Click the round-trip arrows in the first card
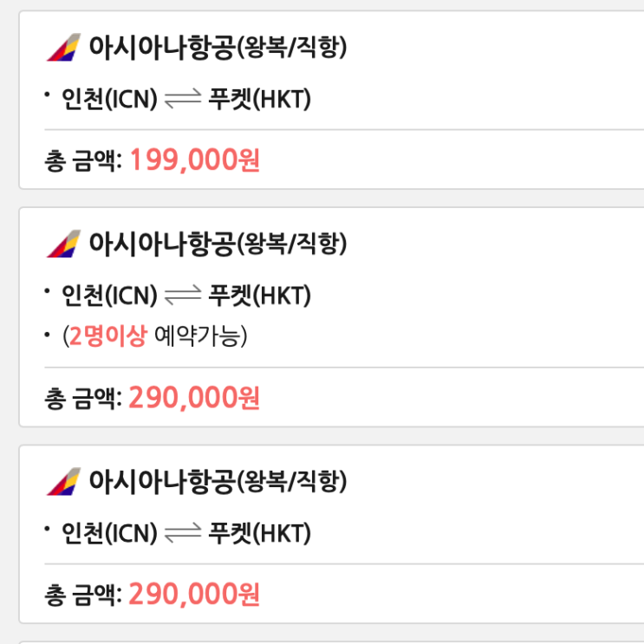 (183, 100)
